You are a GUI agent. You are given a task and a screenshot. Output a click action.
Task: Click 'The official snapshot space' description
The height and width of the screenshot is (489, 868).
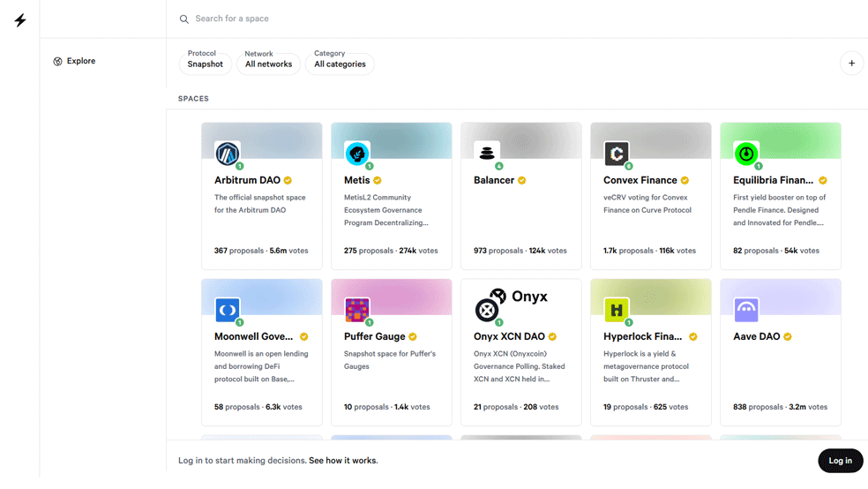tap(260, 204)
